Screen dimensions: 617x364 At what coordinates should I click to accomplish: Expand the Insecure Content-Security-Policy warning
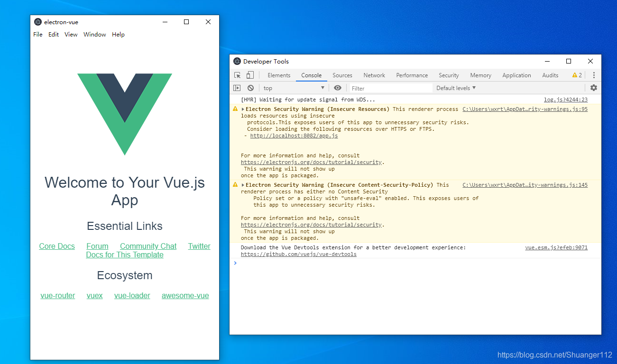tap(242, 185)
